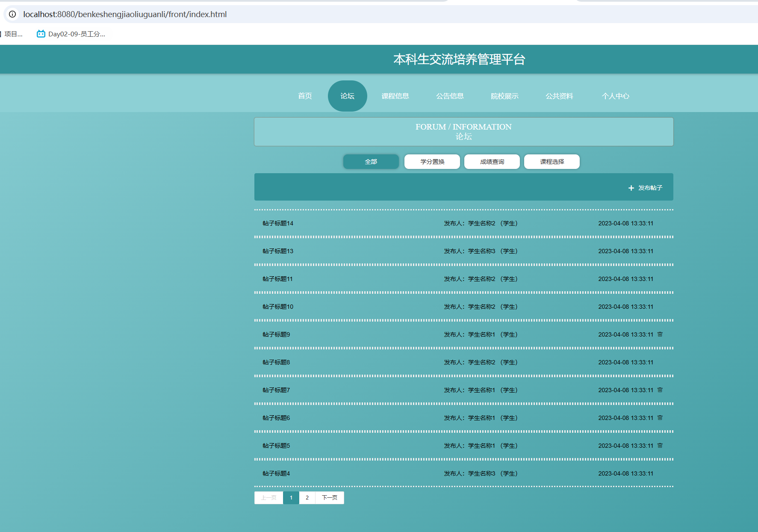Click the browser address bar URL
This screenshot has height=532, width=758.
[125, 14]
